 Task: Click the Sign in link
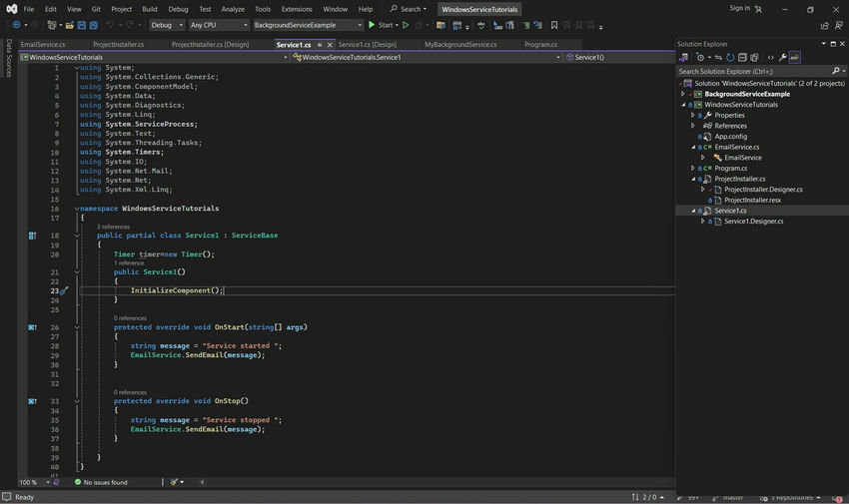pyautogui.click(x=739, y=8)
